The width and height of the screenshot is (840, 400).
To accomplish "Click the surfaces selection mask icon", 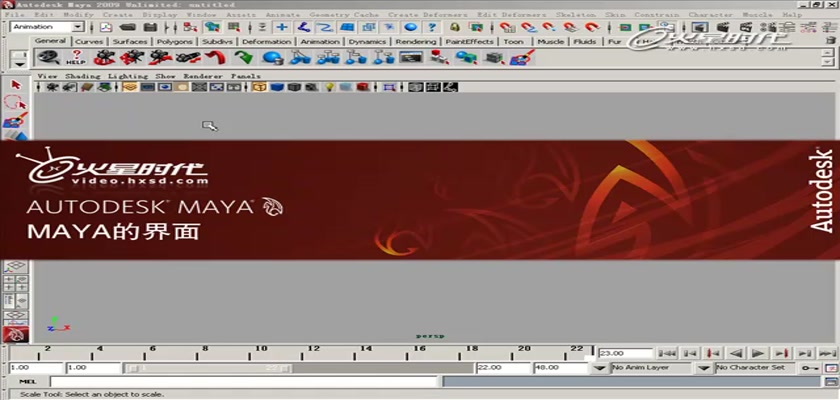I will (x=347, y=27).
